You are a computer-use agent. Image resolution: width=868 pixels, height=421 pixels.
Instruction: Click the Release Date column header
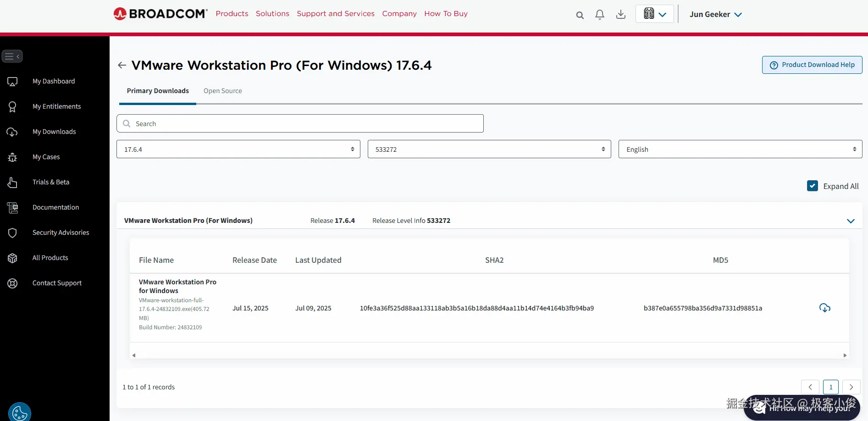point(254,260)
